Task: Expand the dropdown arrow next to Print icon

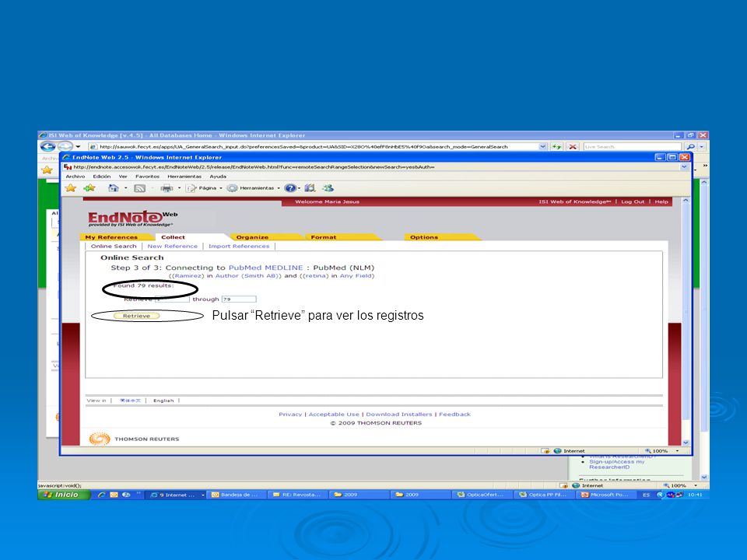Action: tap(179, 188)
